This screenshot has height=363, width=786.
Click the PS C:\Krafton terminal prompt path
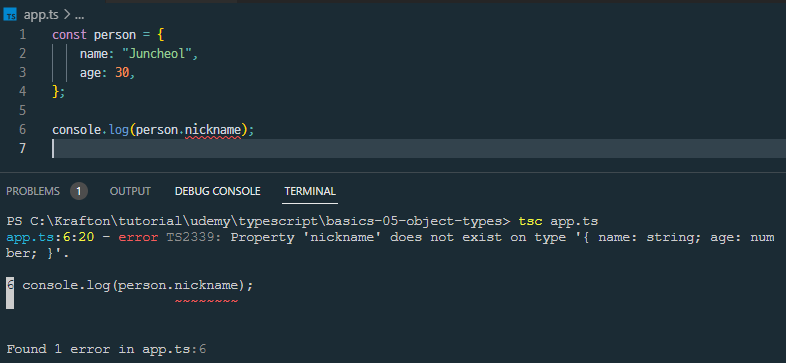tap(258, 221)
